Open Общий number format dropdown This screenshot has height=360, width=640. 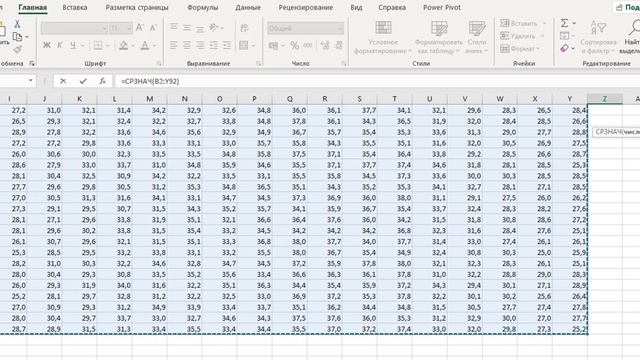[x=305, y=28]
